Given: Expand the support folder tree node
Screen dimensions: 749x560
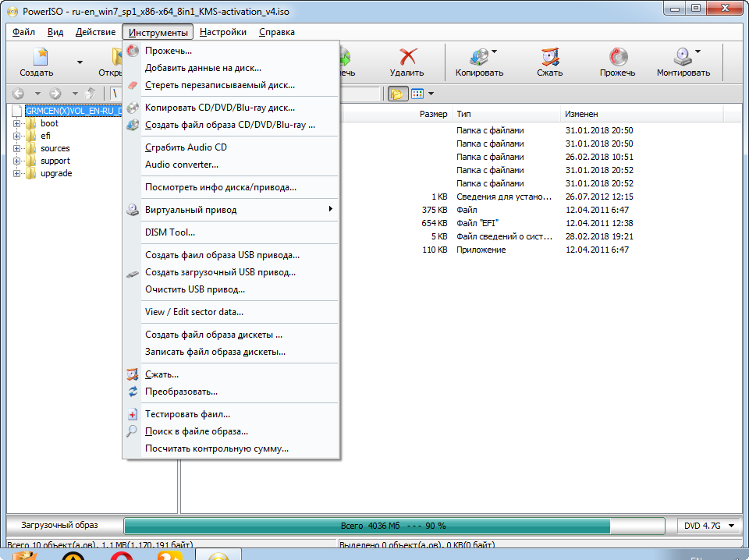Looking at the screenshot, I should [16, 161].
